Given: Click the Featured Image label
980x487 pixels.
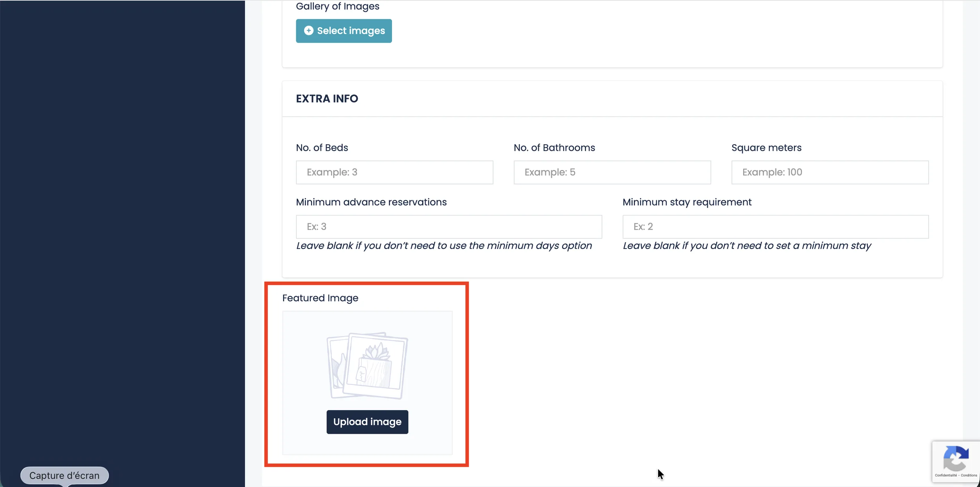Looking at the screenshot, I should click(320, 298).
